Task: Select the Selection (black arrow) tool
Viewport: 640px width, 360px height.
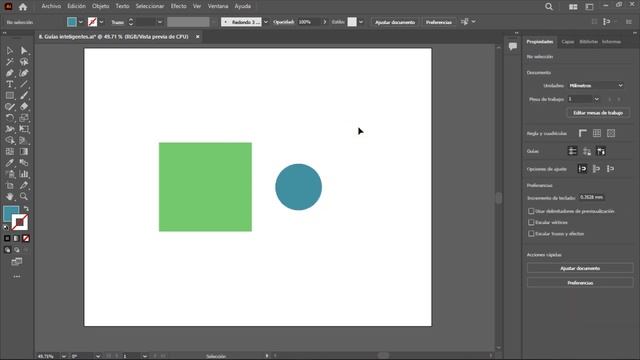Action: (x=10, y=51)
